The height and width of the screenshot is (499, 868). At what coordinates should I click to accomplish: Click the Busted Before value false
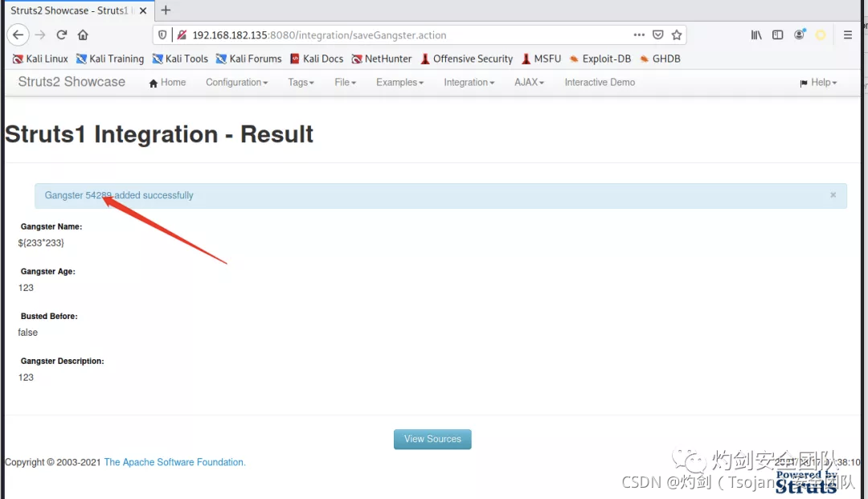pos(27,333)
